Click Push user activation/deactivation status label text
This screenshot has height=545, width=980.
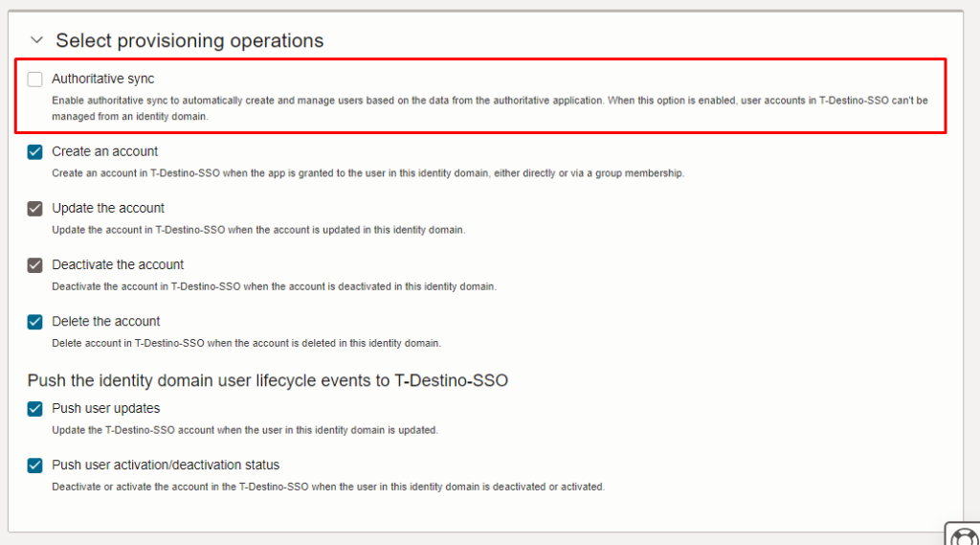(x=166, y=465)
